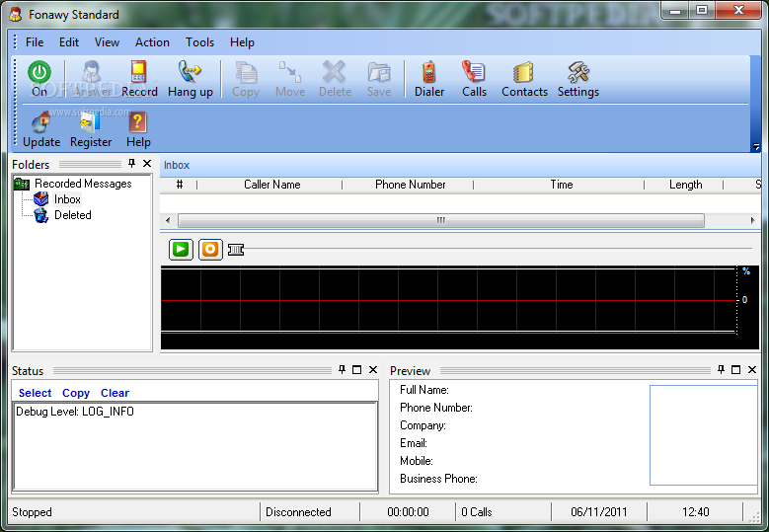Screen dimensions: 769x532
Task: Turn on the green power button
Action: coord(39,78)
